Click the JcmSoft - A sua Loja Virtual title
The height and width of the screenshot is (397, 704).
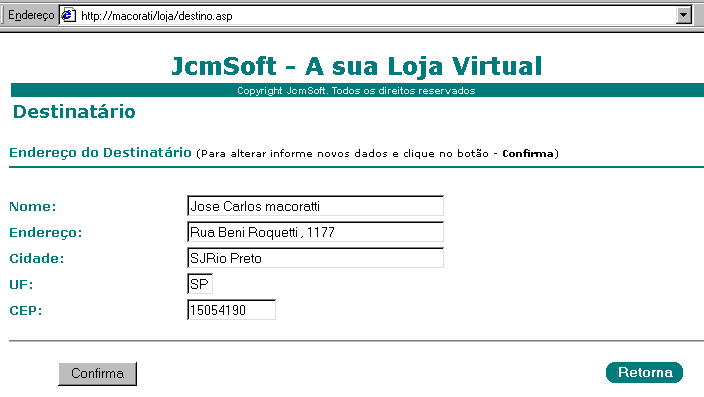[x=357, y=66]
